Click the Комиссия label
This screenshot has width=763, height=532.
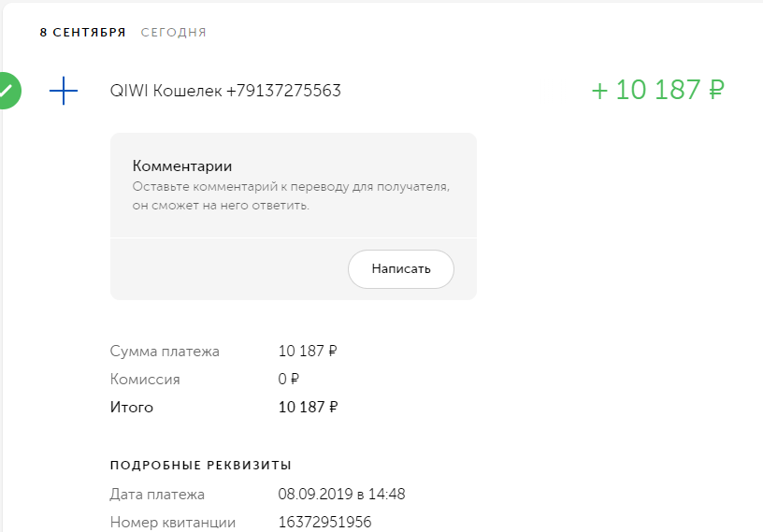click(145, 380)
